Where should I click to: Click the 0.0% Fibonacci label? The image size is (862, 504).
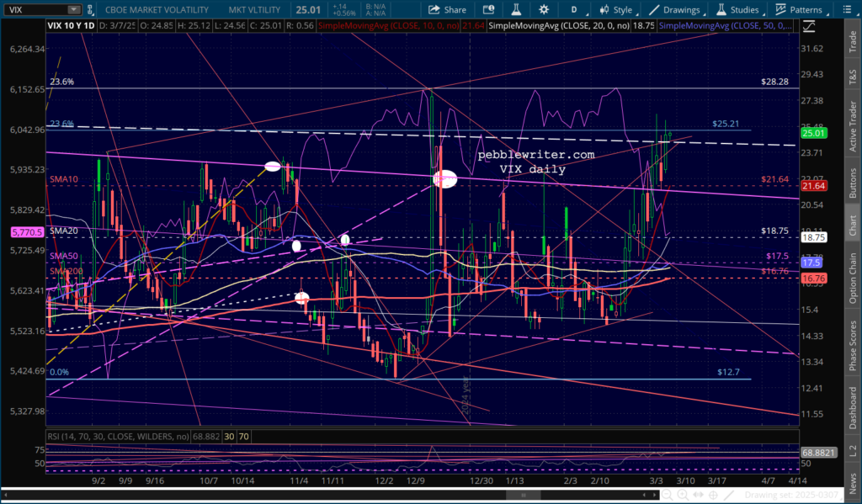click(x=60, y=372)
